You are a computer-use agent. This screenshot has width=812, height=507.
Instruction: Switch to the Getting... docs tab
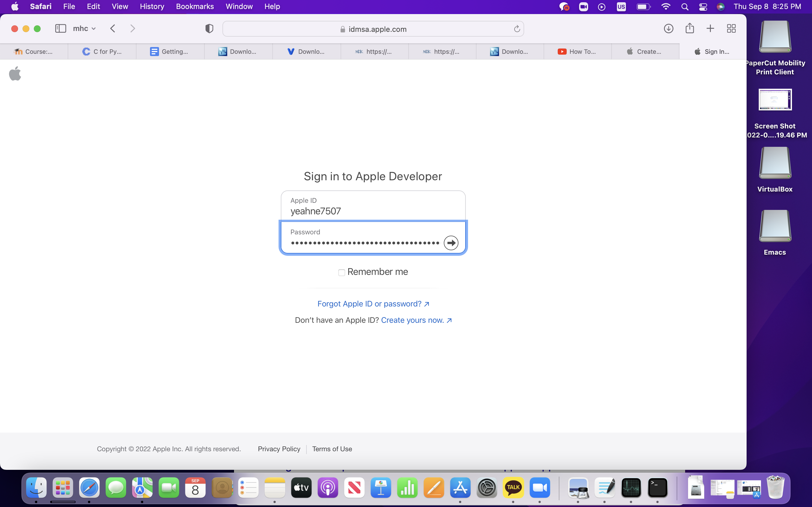click(x=170, y=52)
